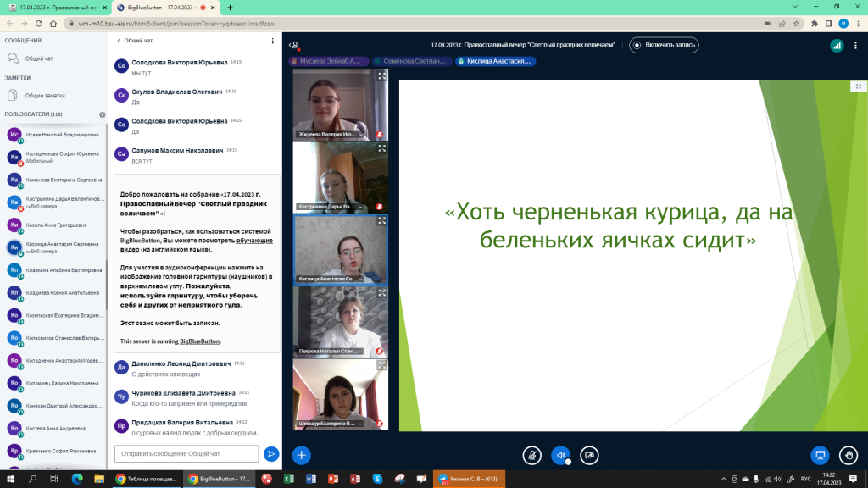Leave the audio conference

coord(561,455)
